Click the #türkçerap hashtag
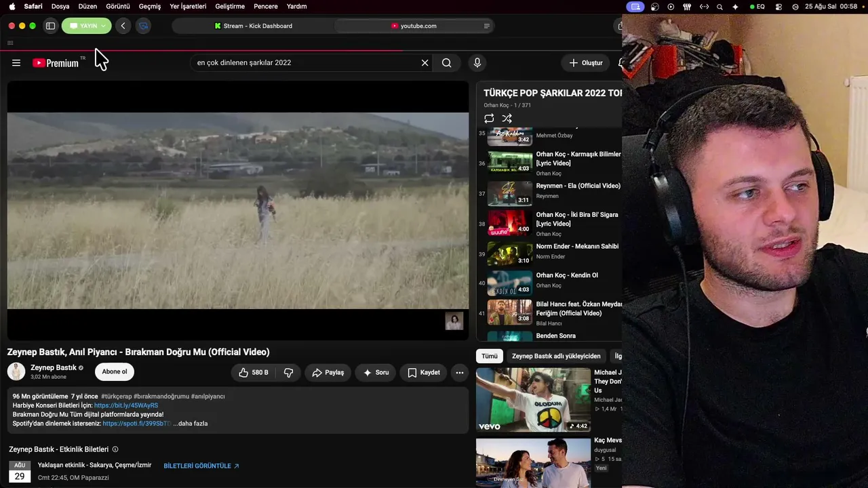868x488 pixels. 116,396
